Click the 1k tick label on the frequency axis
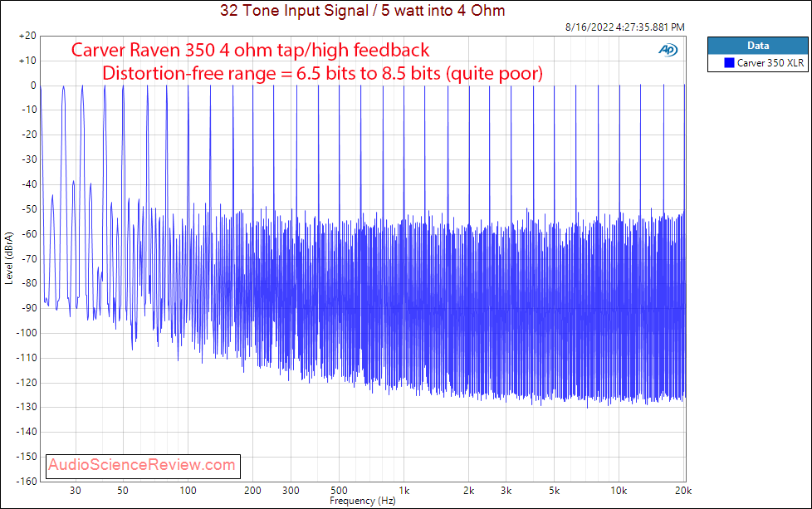 point(404,491)
